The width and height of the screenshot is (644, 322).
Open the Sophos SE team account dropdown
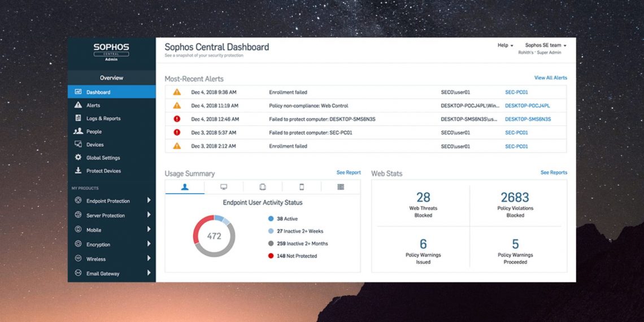tap(546, 45)
